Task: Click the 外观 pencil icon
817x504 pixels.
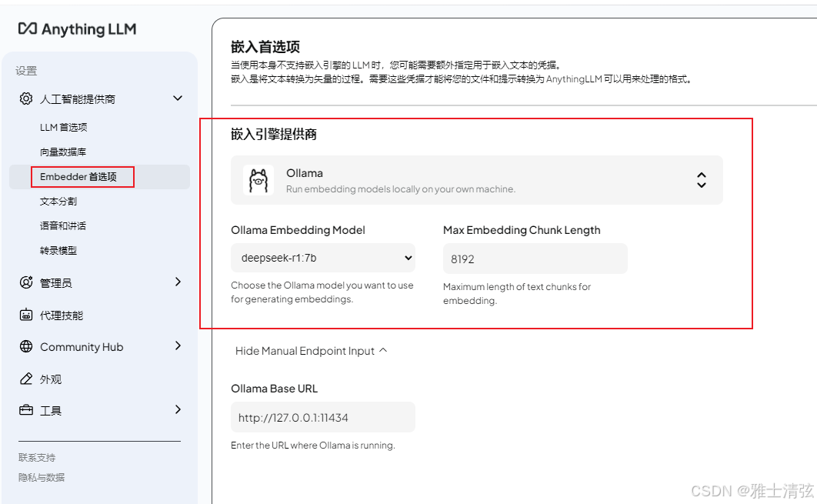Action: (x=26, y=379)
